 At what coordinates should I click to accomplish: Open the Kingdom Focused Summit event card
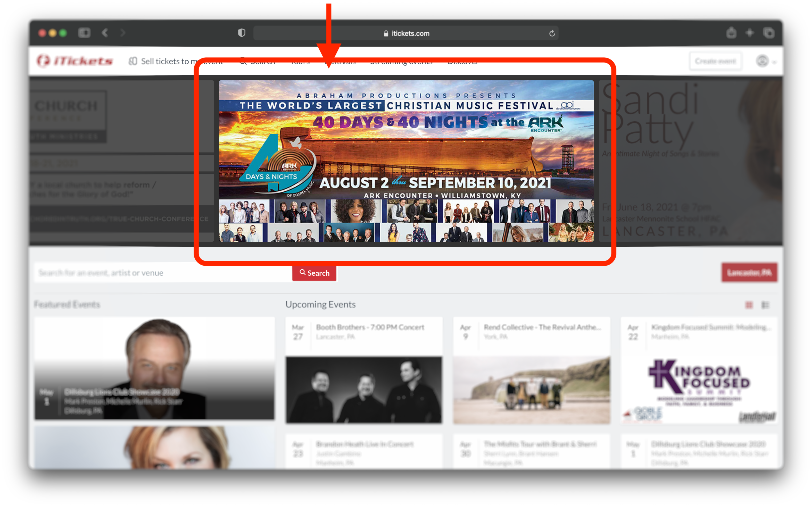699,370
